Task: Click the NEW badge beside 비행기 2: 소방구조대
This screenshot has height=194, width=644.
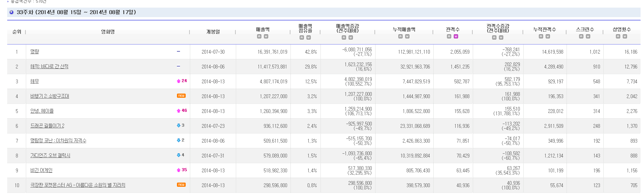Action: tap(181, 96)
